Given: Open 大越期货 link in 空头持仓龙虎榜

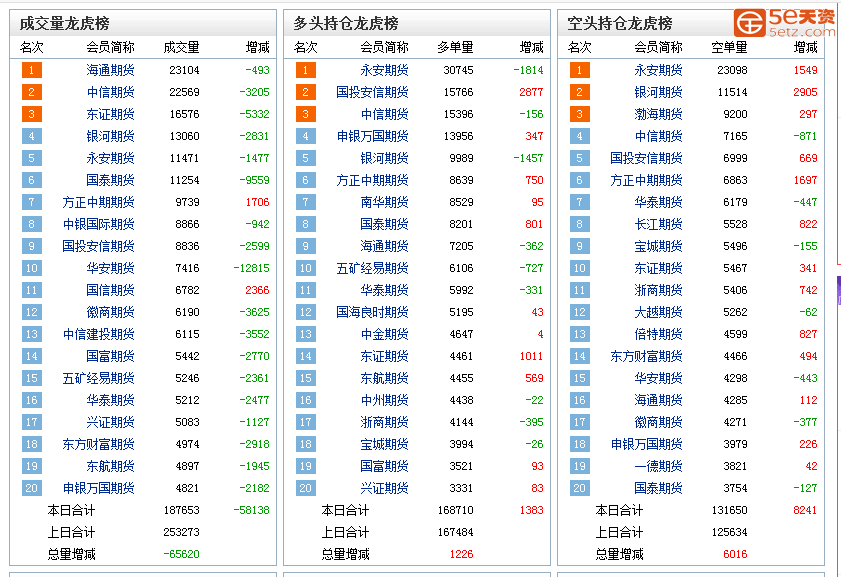Looking at the screenshot, I should point(659,312).
